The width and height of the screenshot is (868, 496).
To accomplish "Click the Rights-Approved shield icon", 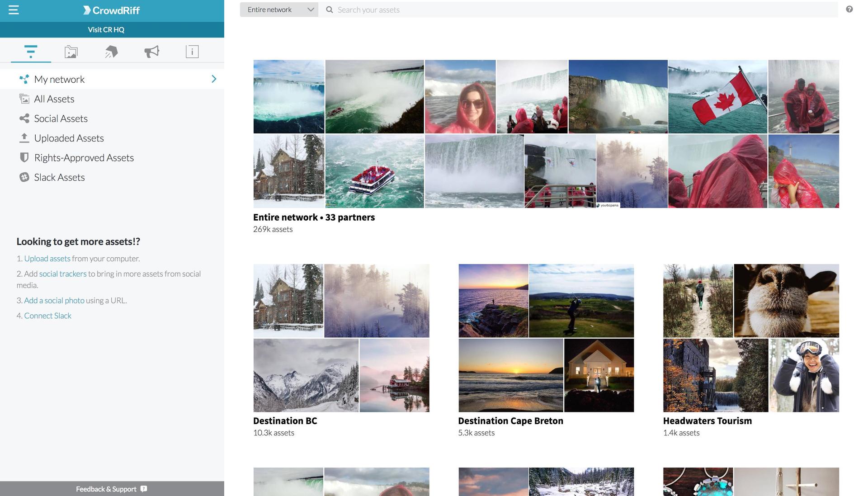I will point(24,157).
